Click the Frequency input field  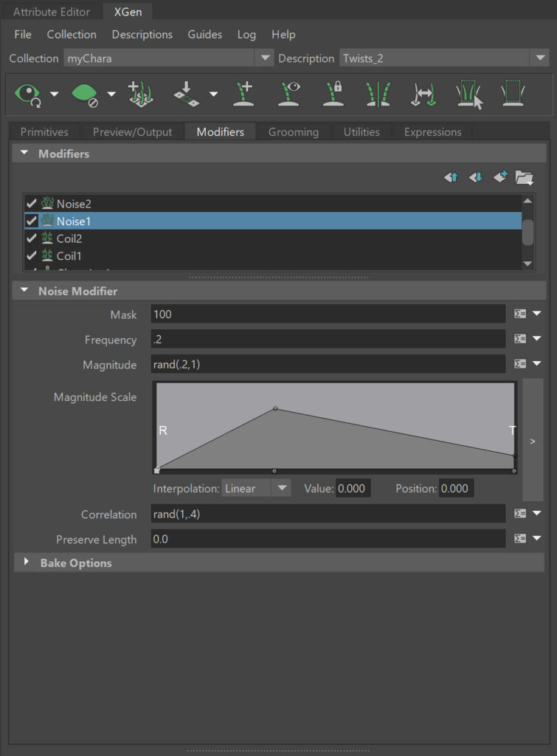click(x=328, y=340)
